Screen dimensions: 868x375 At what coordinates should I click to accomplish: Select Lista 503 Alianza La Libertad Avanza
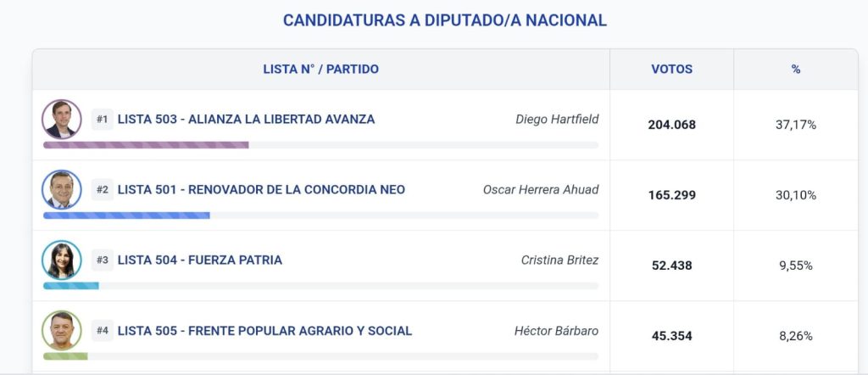point(246,120)
